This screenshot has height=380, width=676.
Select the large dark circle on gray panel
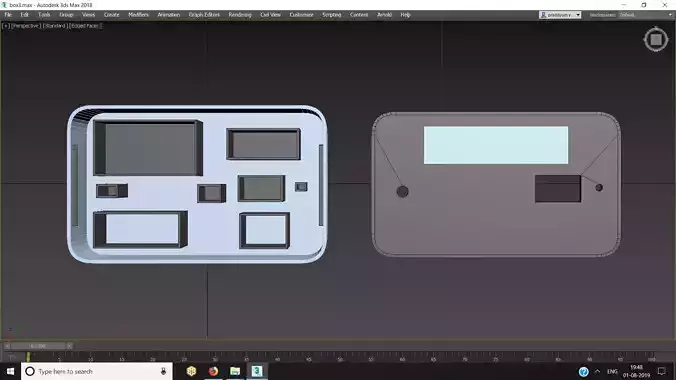point(402,192)
